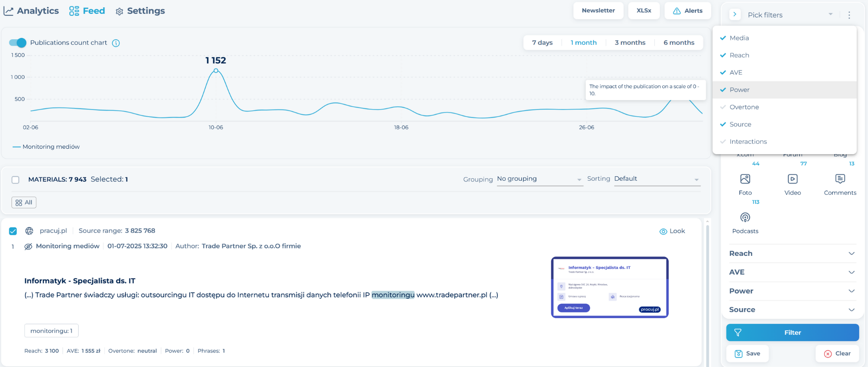Click the Foto media type icon
This screenshot has width=868, height=367.
tap(745, 179)
